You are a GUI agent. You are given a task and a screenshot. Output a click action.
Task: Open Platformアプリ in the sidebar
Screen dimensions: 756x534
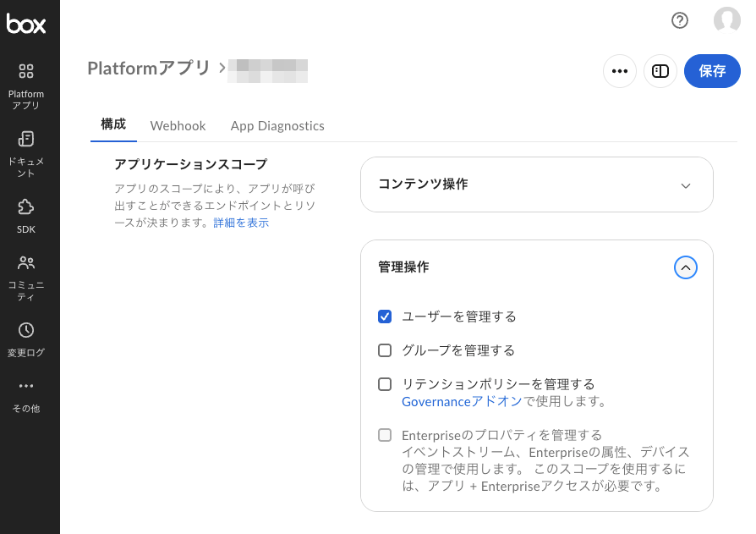click(26, 87)
